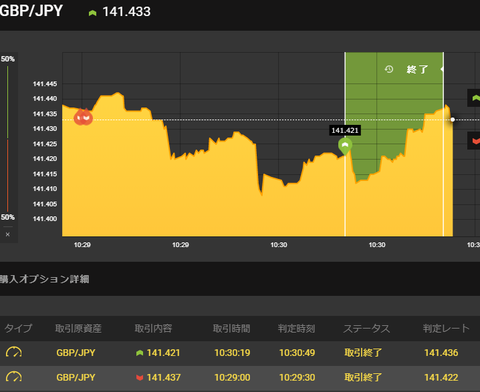Viewport: 480px width, 392px height.
Task: Click the gauge icon in the first trade row
Action: pyautogui.click(x=14, y=352)
